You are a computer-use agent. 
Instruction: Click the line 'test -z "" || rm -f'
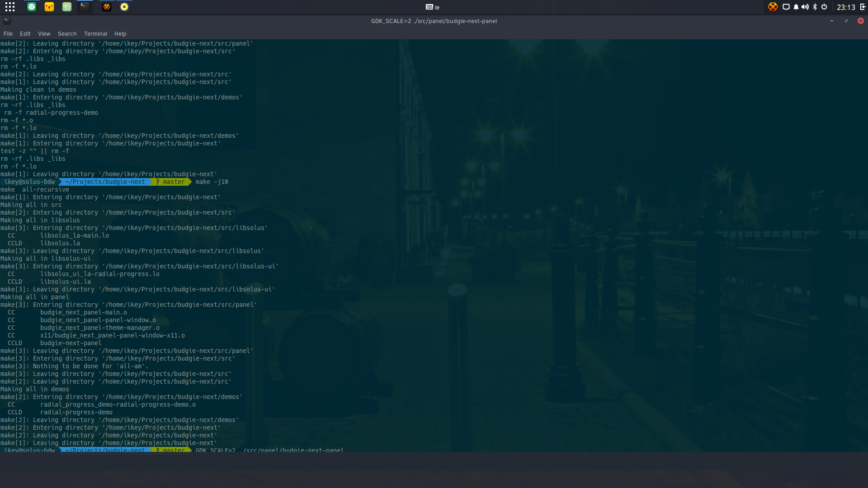(x=35, y=151)
